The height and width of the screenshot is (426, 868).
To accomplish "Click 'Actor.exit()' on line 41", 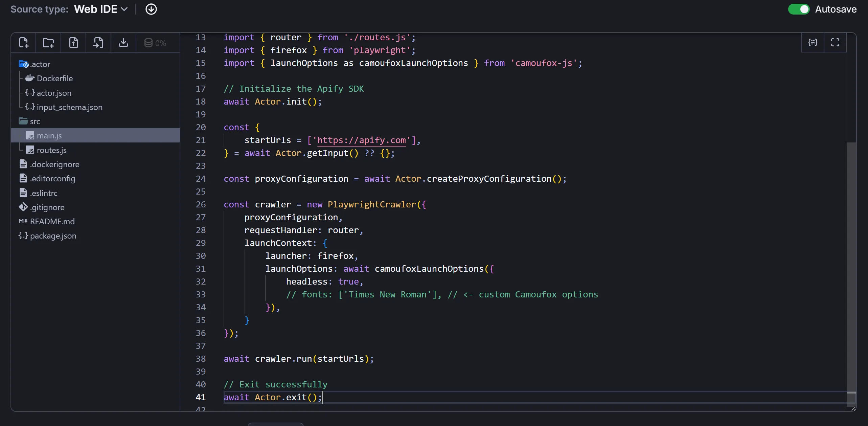I will [286, 397].
